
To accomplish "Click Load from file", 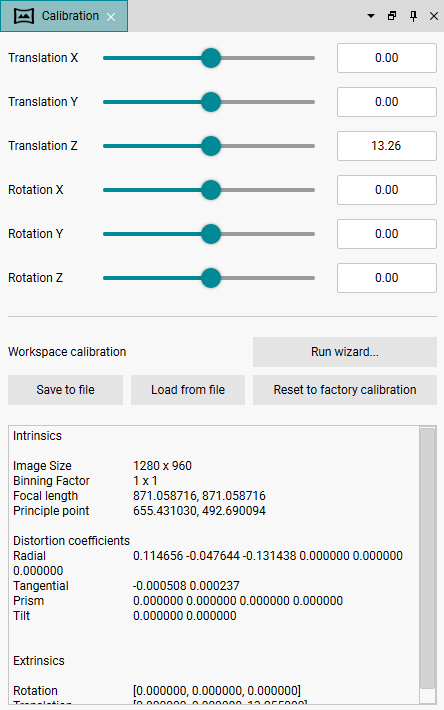I will 188,390.
